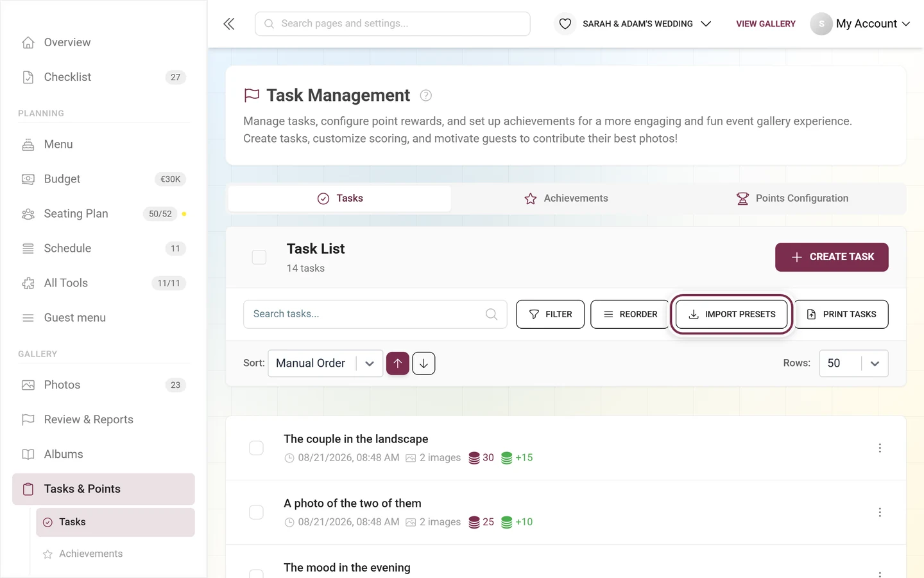The height and width of the screenshot is (578, 924).
Task: Open options menu for The couple in the landscape
Action: [880, 448]
